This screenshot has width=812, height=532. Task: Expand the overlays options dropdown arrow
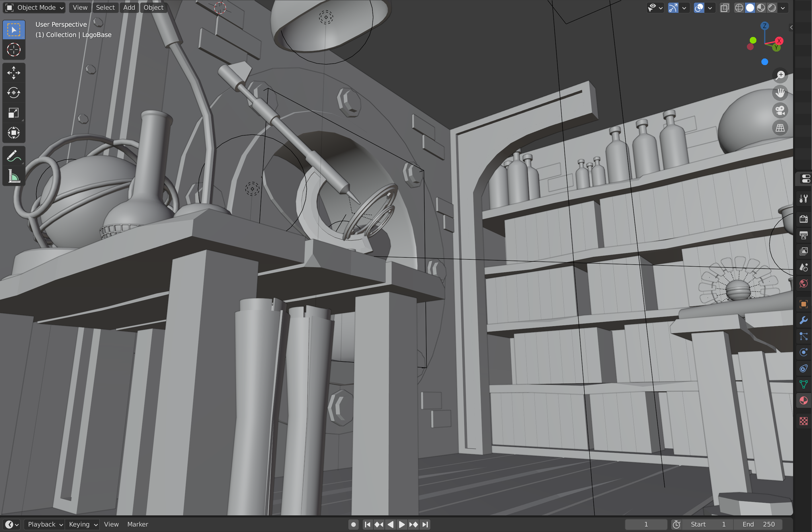tap(710, 8)
